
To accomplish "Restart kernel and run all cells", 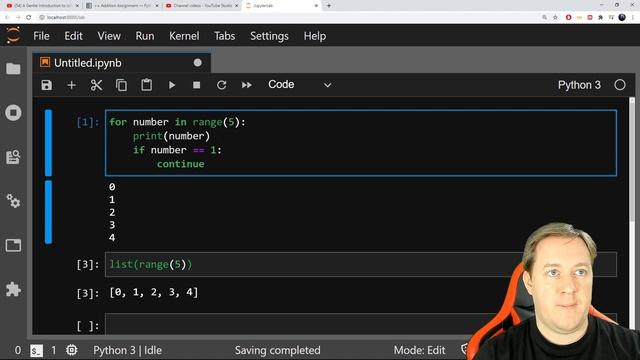I will point(247,85).
